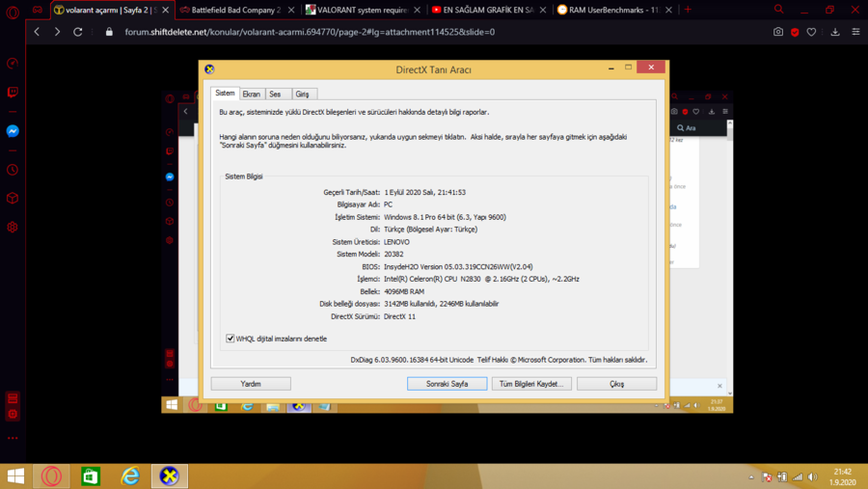Open GX Control speedometer in sidebar
Screen dimensions: 868x489
click(x=13, y=64)
